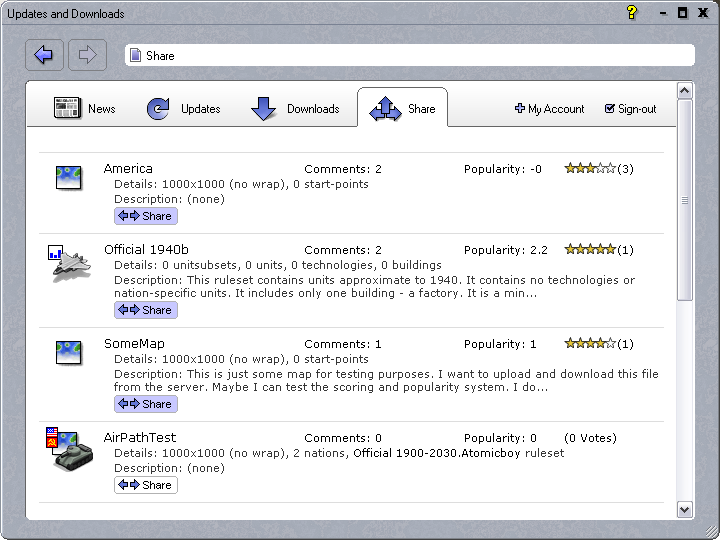Click the star rating for America
720x540 pixels.
point(590,169)
